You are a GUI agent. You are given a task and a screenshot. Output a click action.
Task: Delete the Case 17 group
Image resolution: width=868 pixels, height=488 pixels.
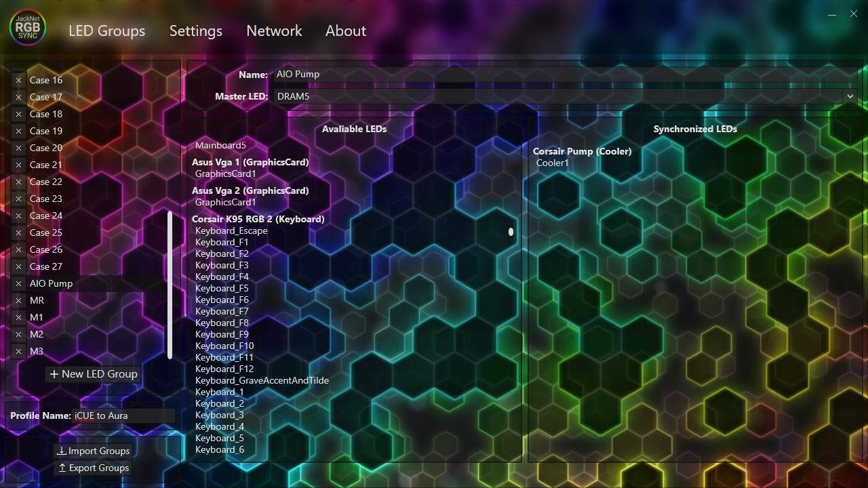18,97
